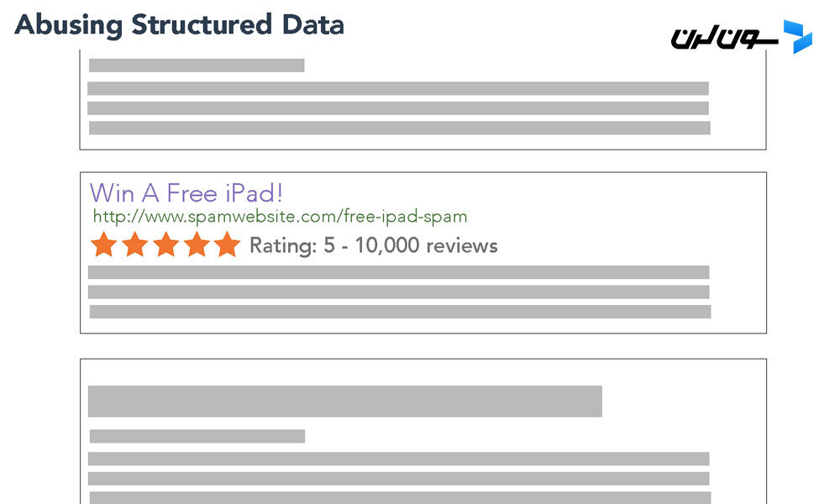
Task: Click first long gray line in bottom result
Action: pos(398,459)
